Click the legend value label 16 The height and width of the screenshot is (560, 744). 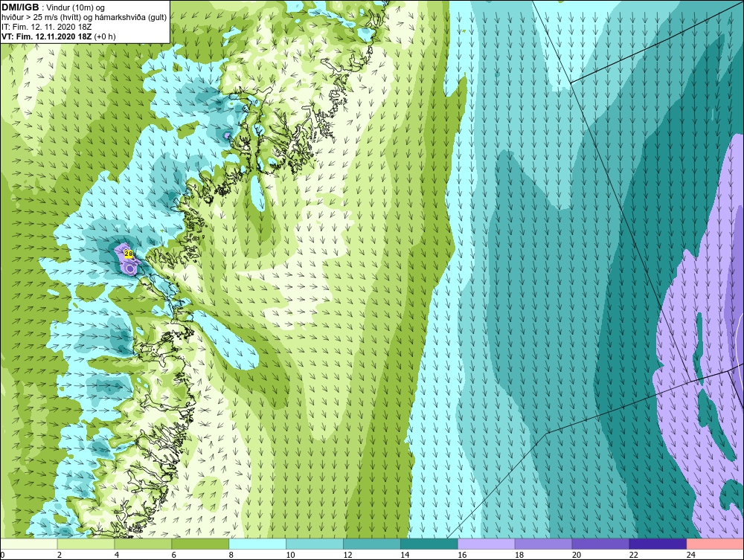pos(462,555)
